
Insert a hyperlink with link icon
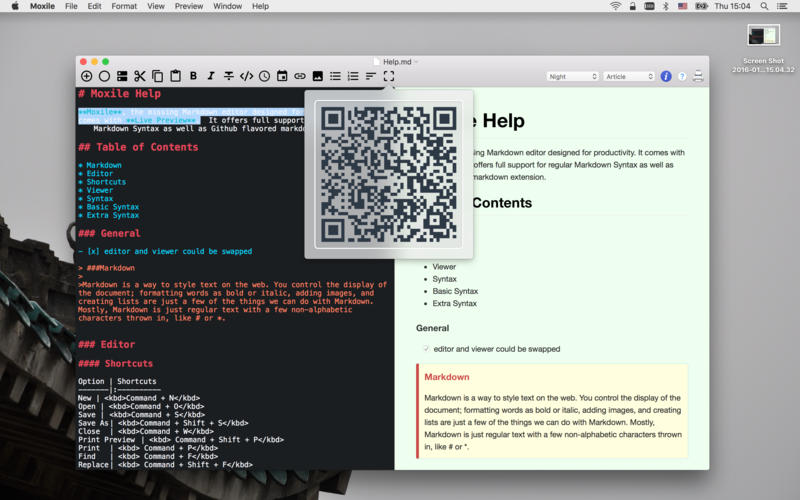tap(300, 76)
